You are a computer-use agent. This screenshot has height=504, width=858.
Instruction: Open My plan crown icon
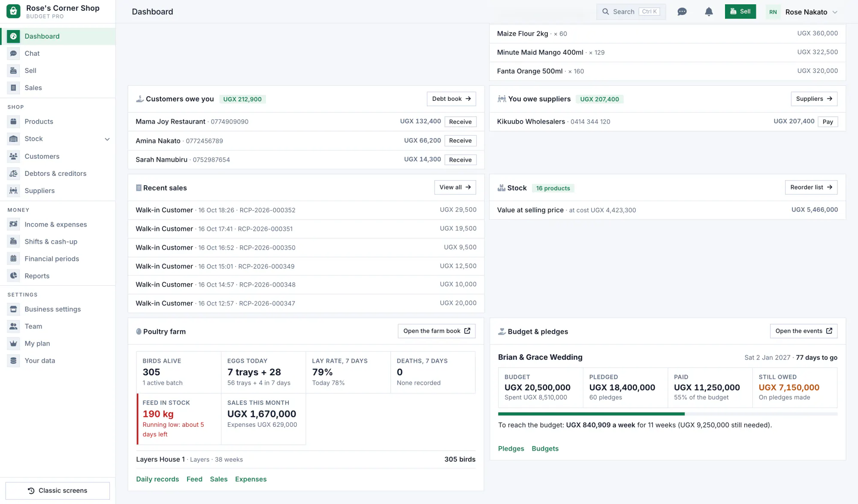[x=13, y=344]
